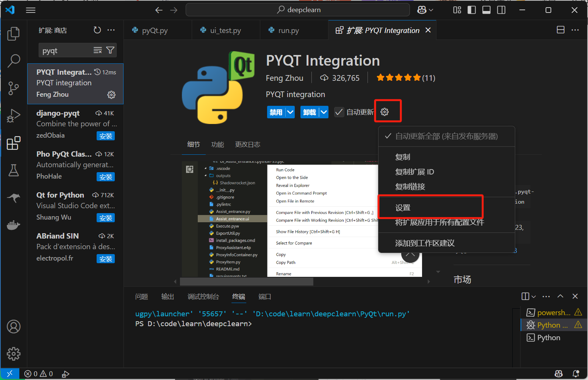
Task: Refresh the extensions list
Action: click(x=97, y=30)
